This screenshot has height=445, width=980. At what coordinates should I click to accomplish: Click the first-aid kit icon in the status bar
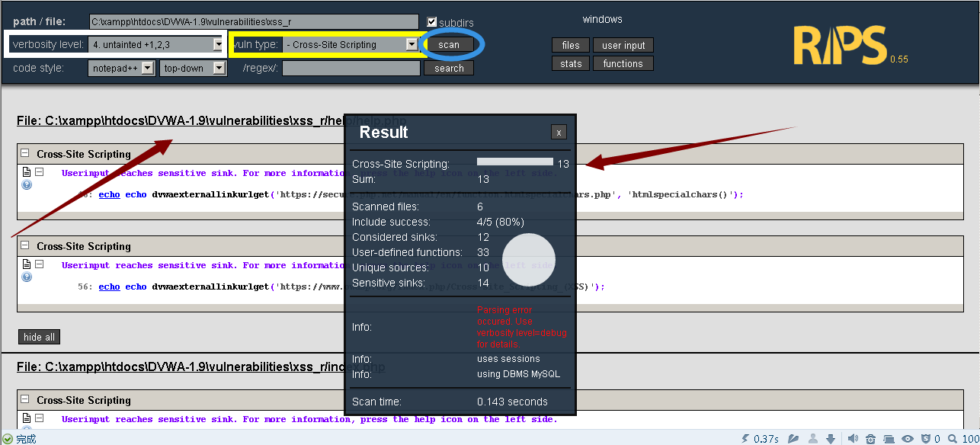tap(870, 439)
